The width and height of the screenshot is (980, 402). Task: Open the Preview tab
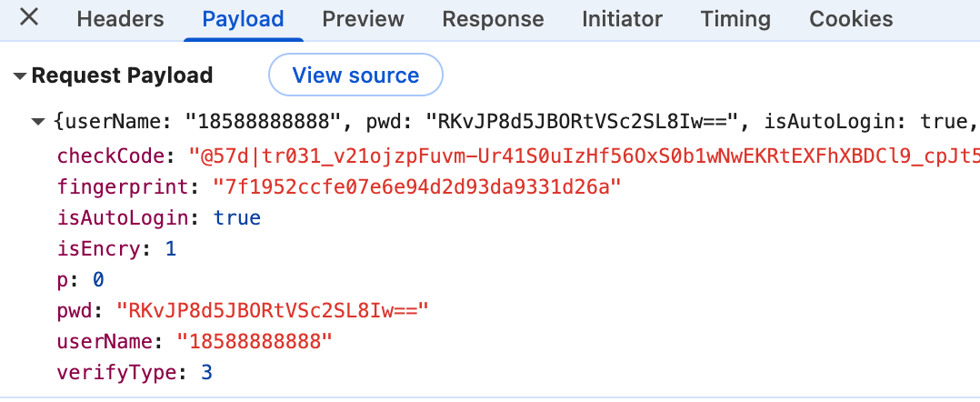(x=363, y=19)
